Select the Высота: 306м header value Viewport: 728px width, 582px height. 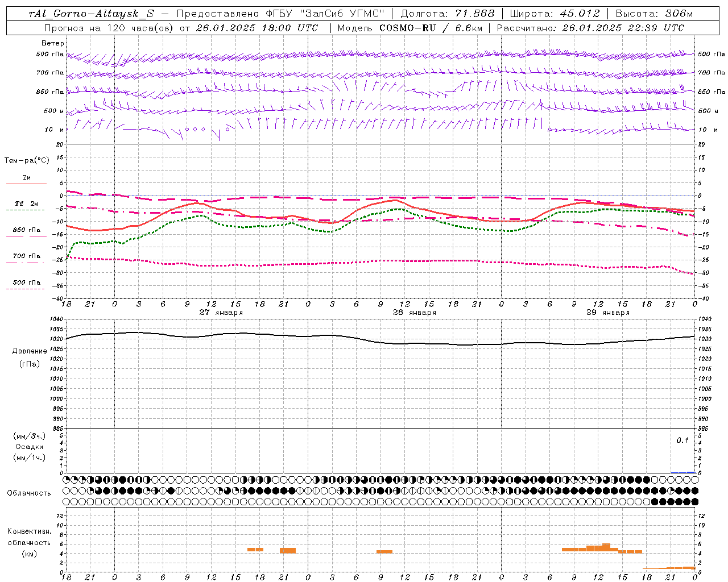click(654, 14)
